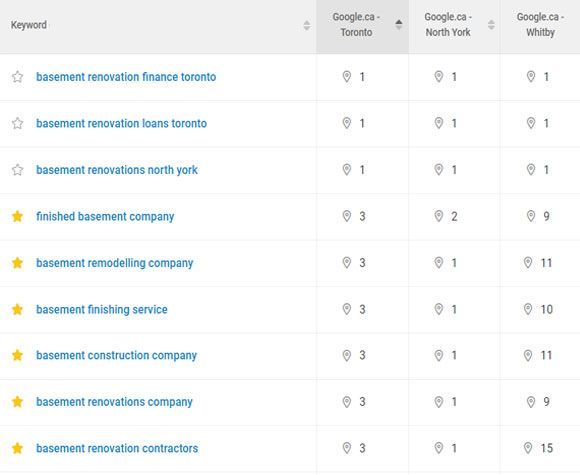Screen dimensions: 580x475
Task: Click Whitby location pin showing rank 15
Action: pos(528,448)
